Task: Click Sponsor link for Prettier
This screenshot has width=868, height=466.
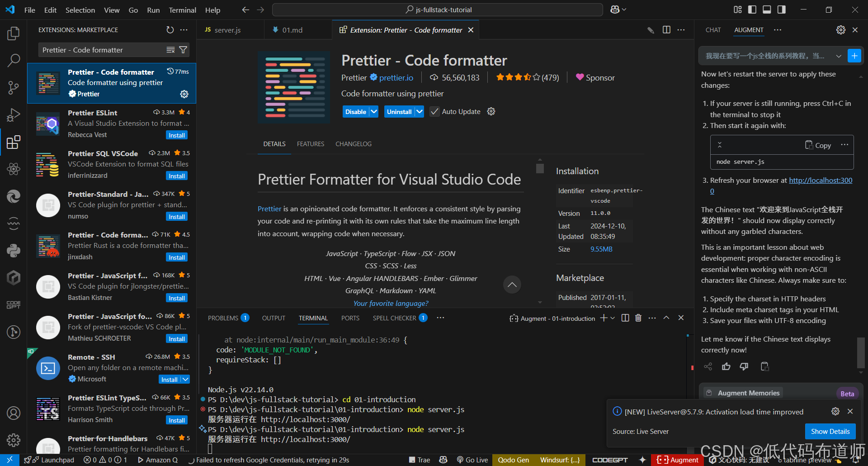Action: (x=595, y=78)
